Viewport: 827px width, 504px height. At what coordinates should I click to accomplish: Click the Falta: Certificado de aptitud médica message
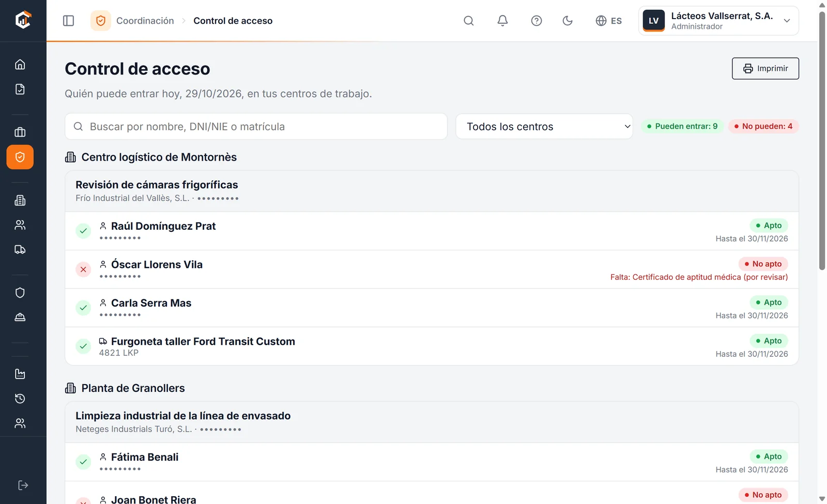point(699,277)
